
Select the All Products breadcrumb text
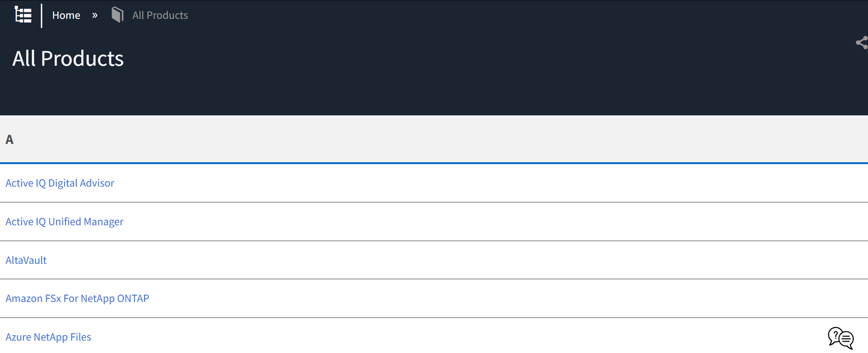(160, 15)
